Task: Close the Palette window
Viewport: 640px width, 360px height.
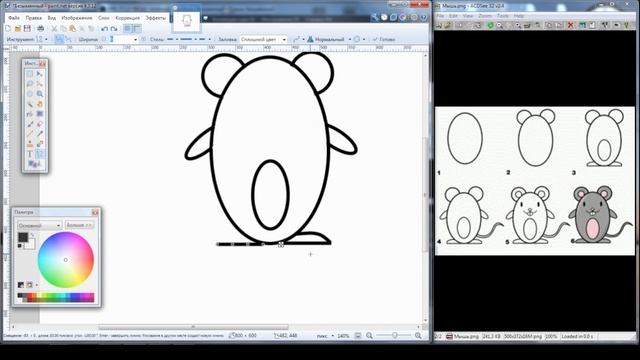Action: (95, 212)
